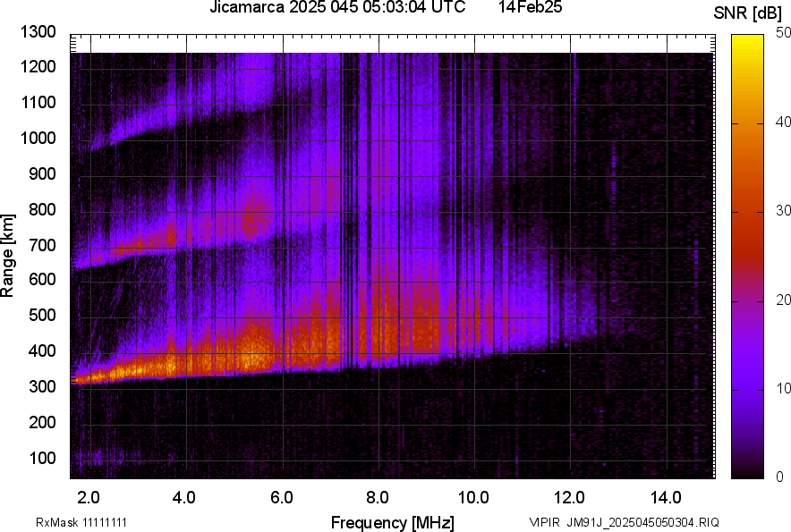The image size is (791, 532).
Task: Click the plot title starting with Jicamarca 2025
Action: click(337, 8)
